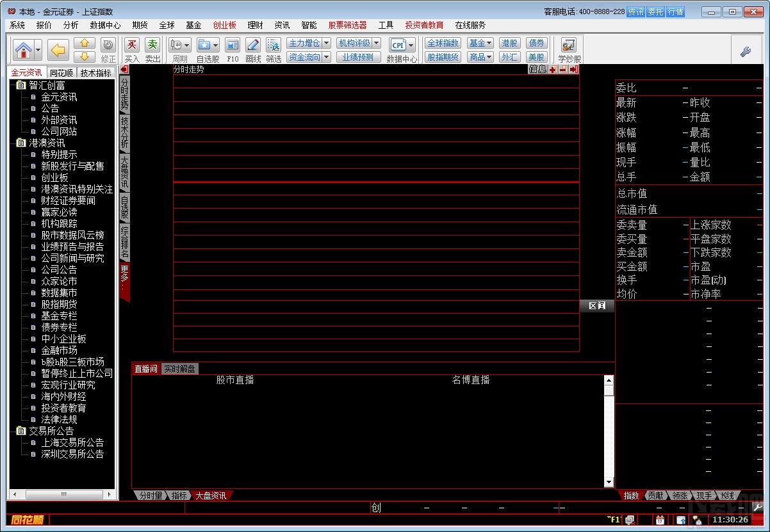Viewport: 770px width, 532px height.
Task: Click the wrench settings icon in toolbar
Action: (x=745, y=52)
